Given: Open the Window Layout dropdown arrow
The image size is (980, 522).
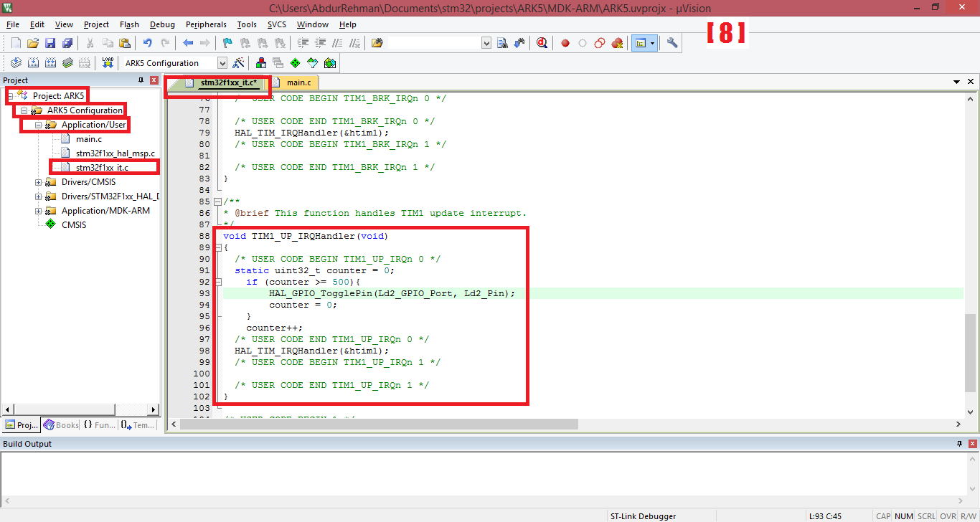Looking at the screenshot, I should [x=652, y=42].
